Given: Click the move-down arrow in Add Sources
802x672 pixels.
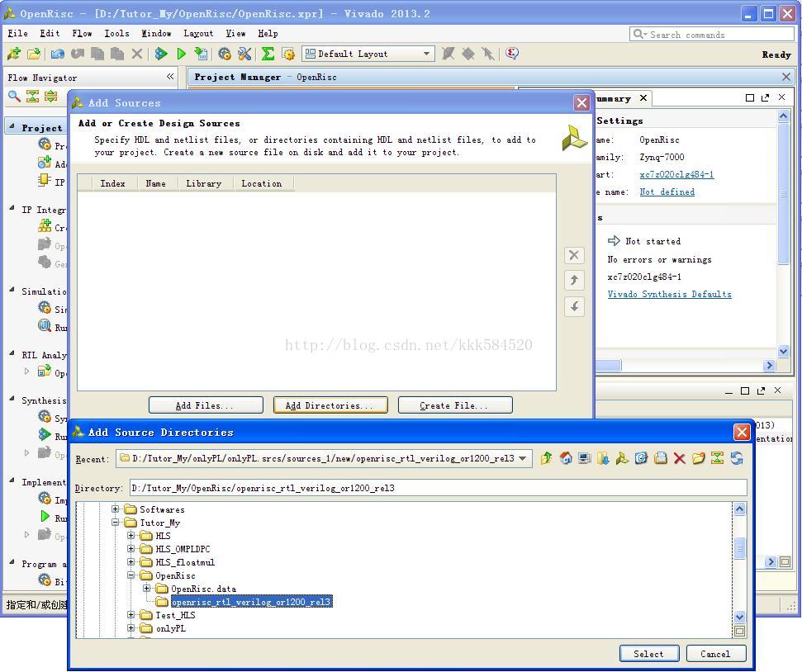Looking at the screenshot, I should (574, 306).
